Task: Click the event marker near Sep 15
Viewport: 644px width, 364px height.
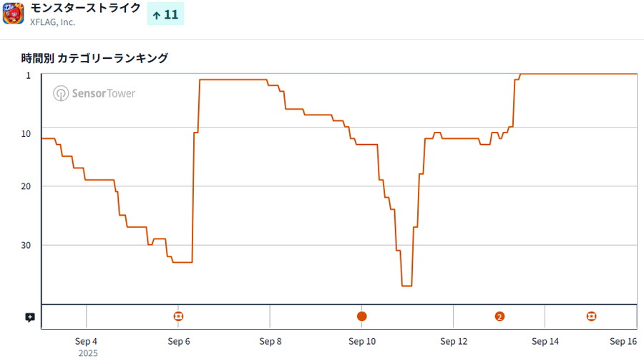Action: tap(591, 316)
